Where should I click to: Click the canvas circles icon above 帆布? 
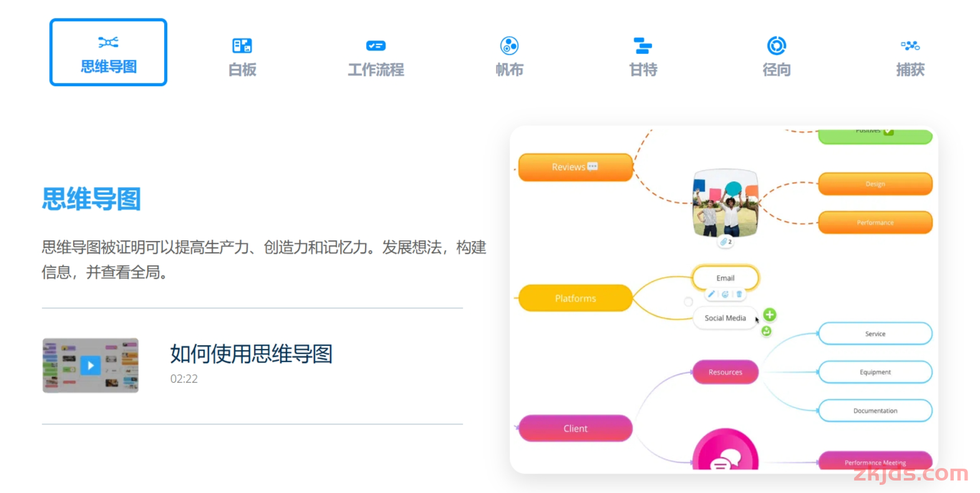(x=509, y=46)
